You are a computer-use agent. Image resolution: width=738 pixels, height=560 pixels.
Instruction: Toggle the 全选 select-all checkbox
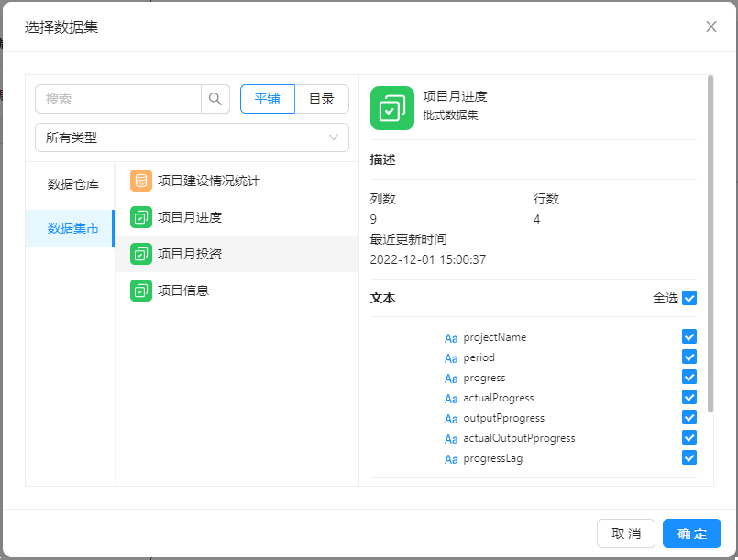[689, 298]
